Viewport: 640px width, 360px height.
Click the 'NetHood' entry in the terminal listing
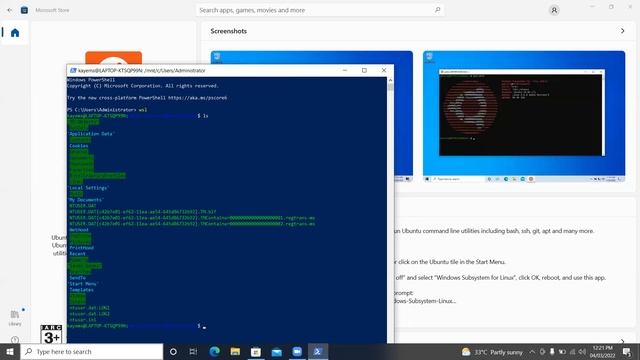[x=79, y=230]
